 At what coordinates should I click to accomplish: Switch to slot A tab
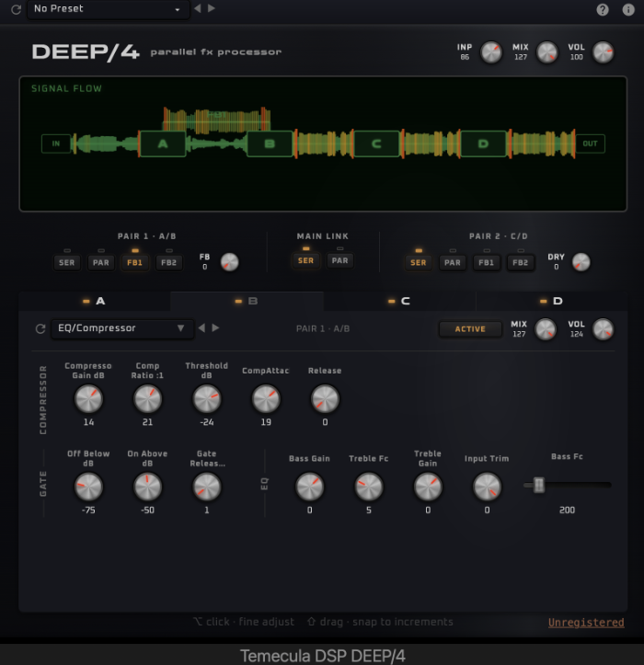click(95, 301)
